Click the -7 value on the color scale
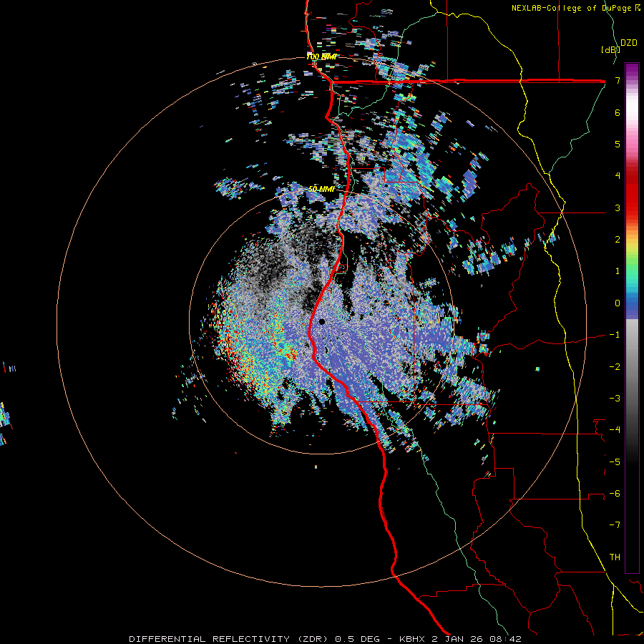Screen dimensions: 644x644 coord(615,525)
